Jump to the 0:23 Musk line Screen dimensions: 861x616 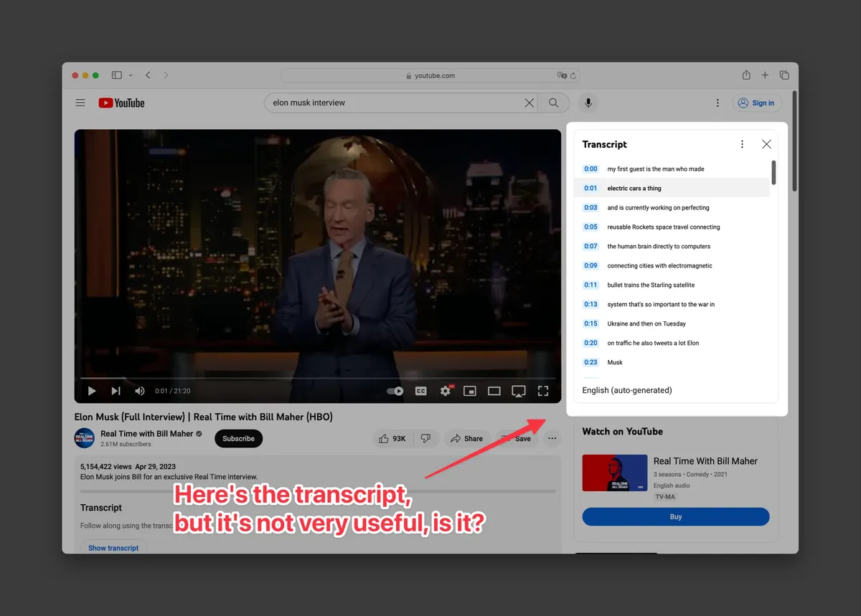(672, 363)
